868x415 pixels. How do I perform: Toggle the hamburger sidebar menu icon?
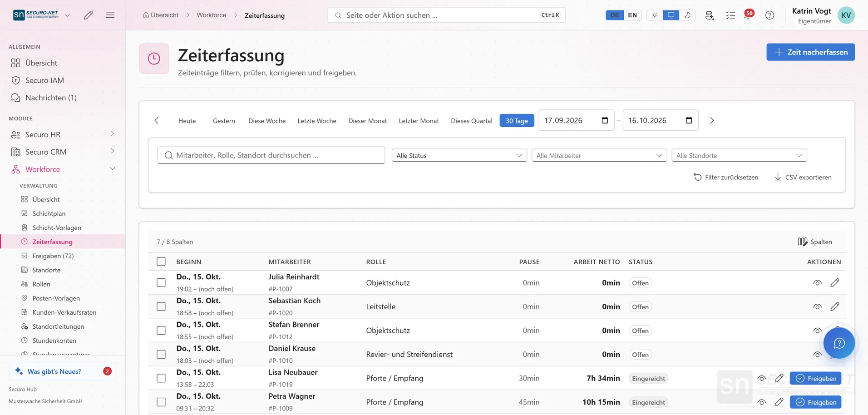(110, 15)
